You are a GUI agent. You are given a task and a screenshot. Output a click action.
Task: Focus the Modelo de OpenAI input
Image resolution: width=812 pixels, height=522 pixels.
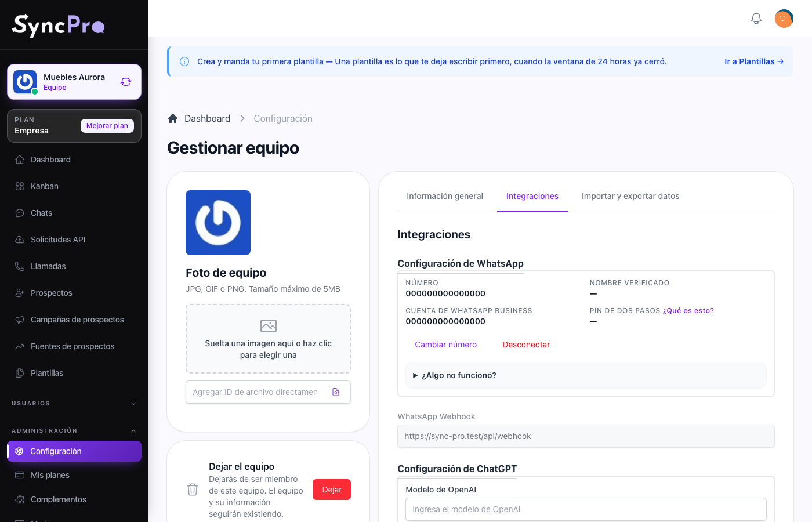pos(586,509)
